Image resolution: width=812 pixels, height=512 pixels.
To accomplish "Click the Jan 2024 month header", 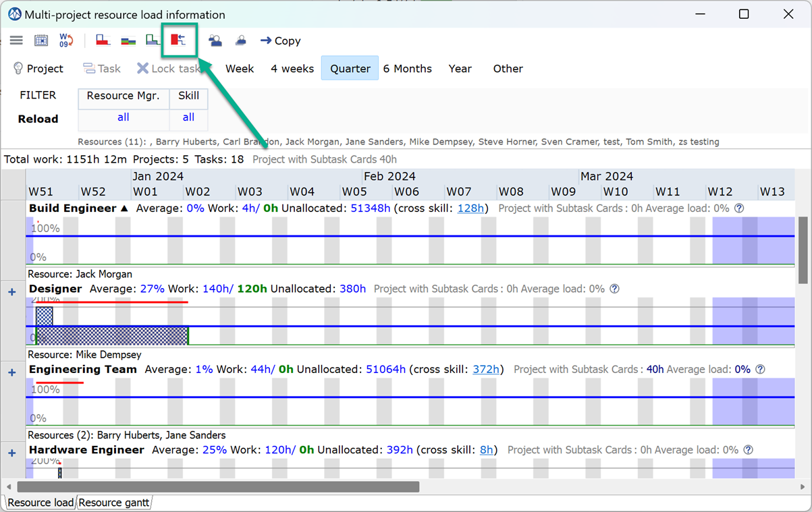I will click(159, 177).
